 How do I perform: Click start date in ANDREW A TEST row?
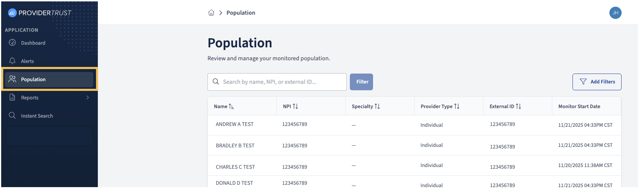click(x=585, y=125)
